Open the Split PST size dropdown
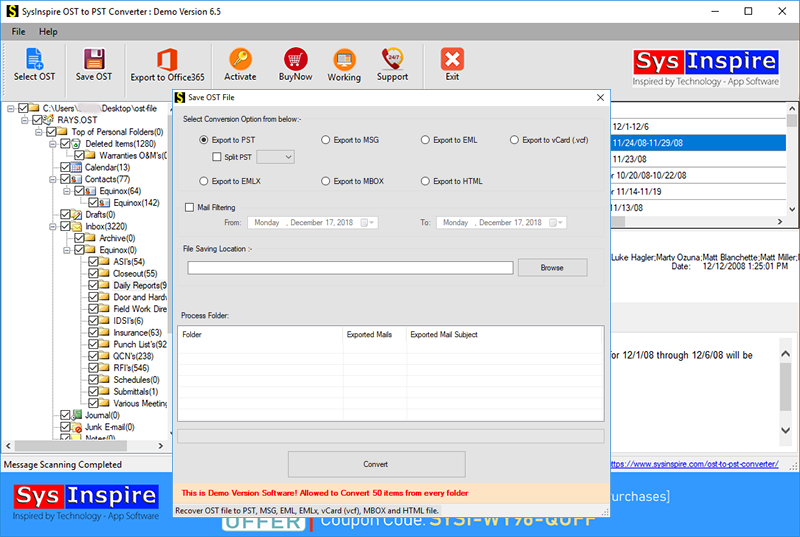800x537 pixels. (x=276, y=157)
